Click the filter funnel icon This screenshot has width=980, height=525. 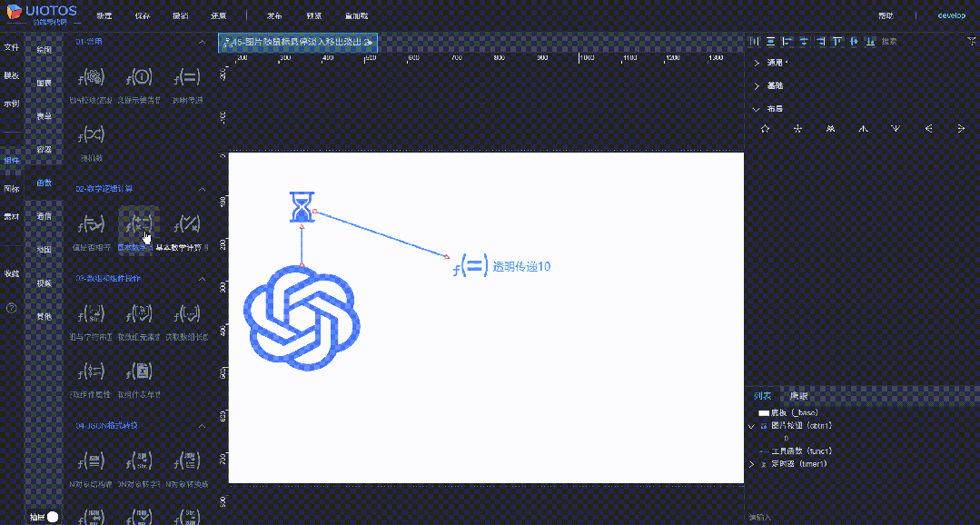tap(971, 41)
